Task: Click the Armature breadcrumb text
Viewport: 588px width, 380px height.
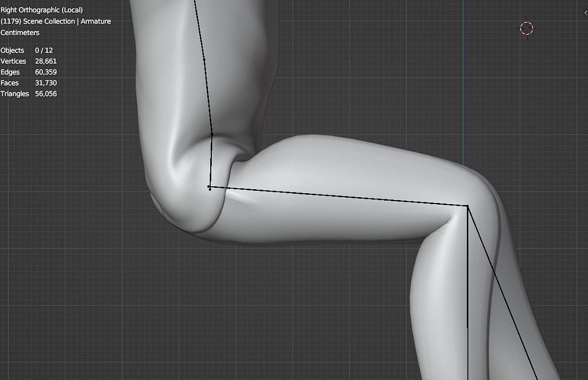Action: point(95,21)
